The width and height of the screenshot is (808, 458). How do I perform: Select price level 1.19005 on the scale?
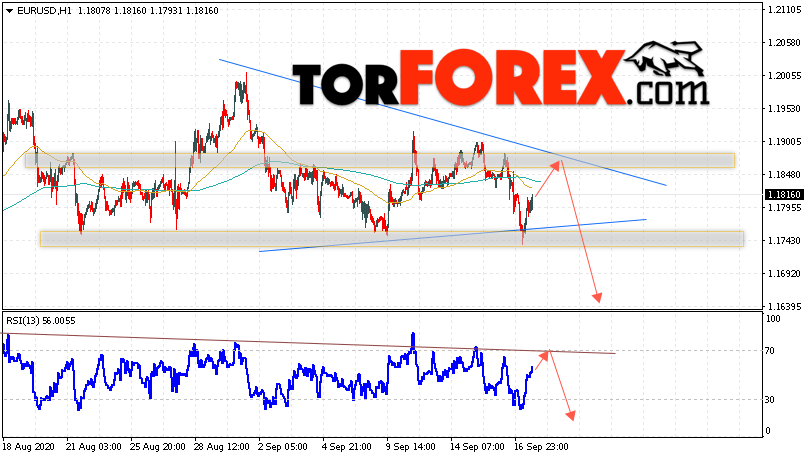point(784,142)
